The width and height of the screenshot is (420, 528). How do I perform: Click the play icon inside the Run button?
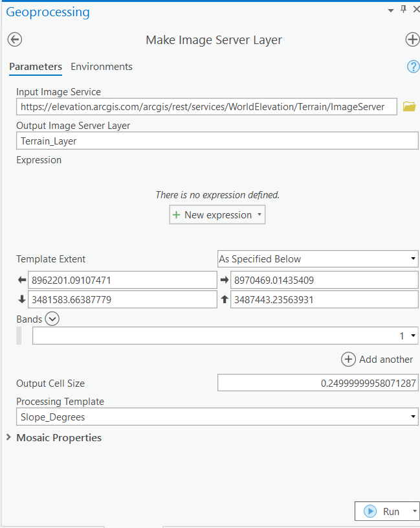click(370, 511)
